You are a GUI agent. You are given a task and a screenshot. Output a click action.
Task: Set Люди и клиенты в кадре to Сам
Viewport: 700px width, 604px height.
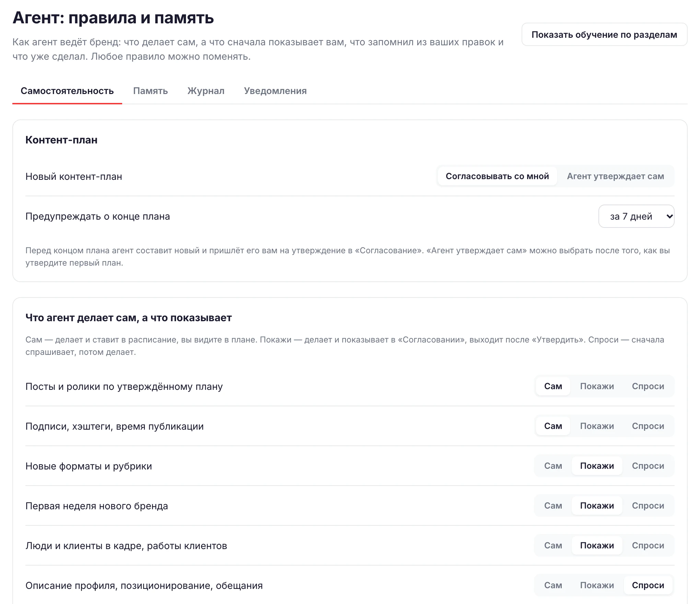tap(553, 545)
